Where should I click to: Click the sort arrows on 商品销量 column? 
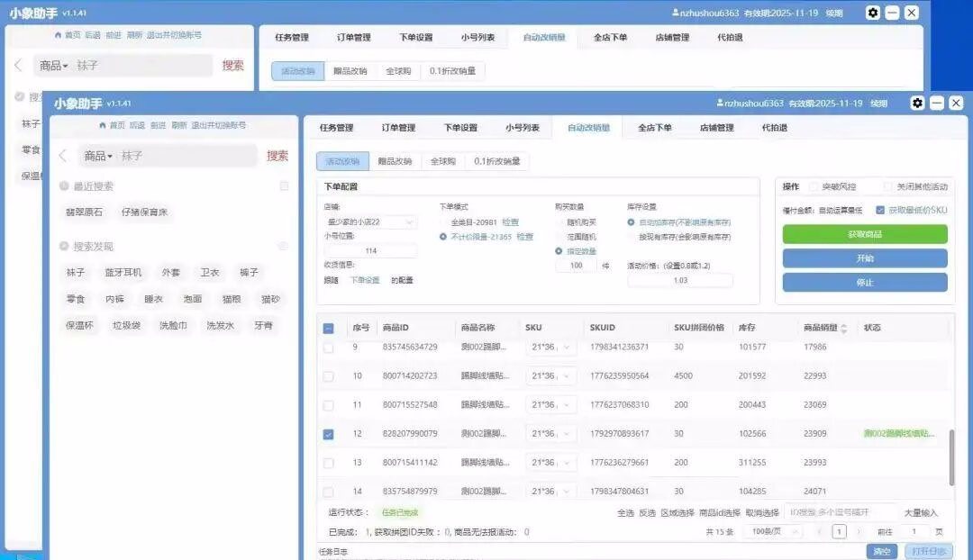[843, 329]
